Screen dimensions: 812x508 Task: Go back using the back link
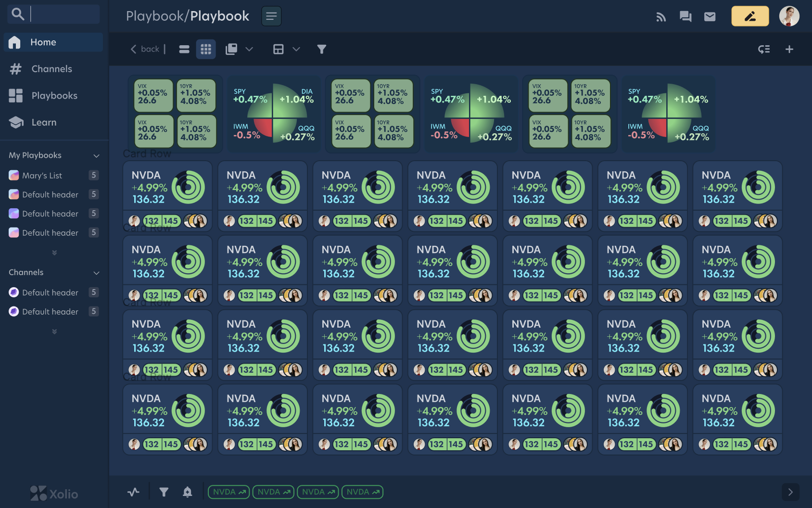click(145, 49)
